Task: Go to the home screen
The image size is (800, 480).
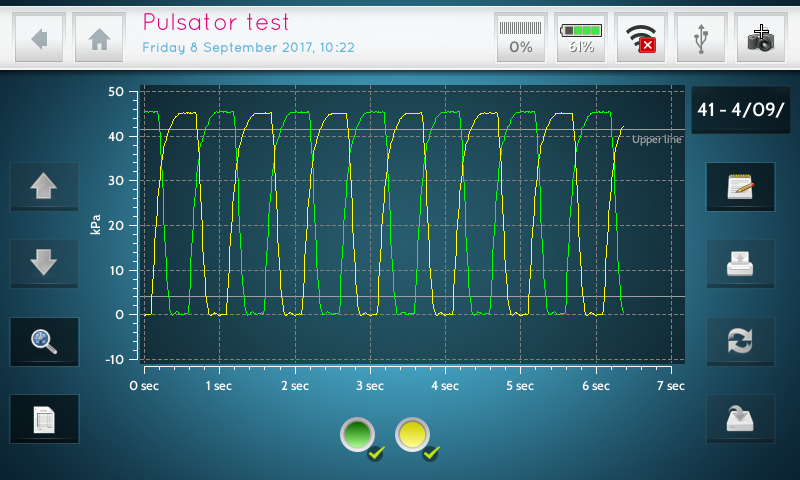Action: (x=99, y=39)
